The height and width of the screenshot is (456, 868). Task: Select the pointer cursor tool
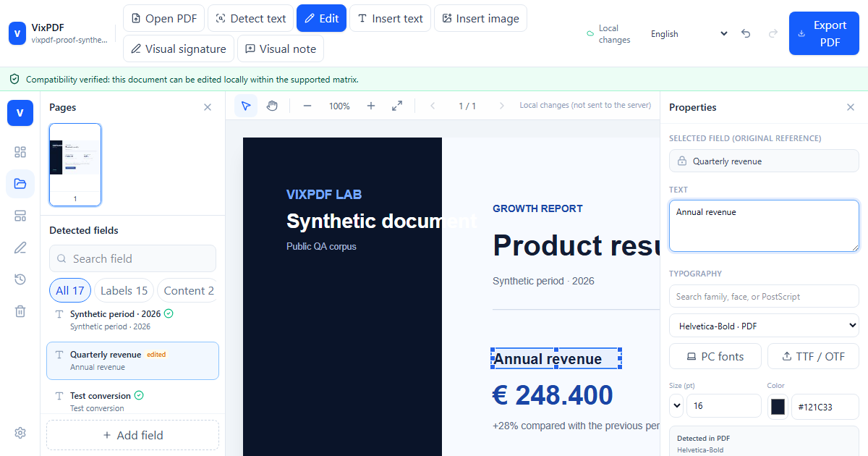click(246, 106)
